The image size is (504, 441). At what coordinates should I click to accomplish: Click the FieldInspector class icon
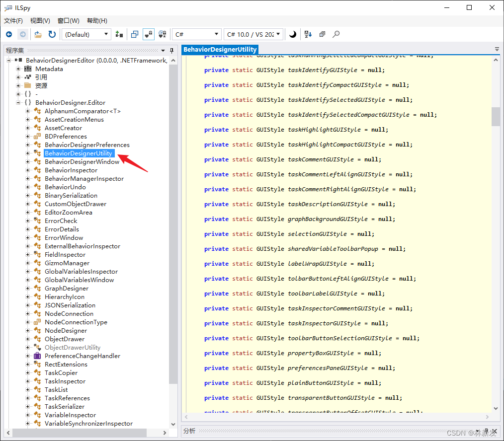[x=37, y=254]
